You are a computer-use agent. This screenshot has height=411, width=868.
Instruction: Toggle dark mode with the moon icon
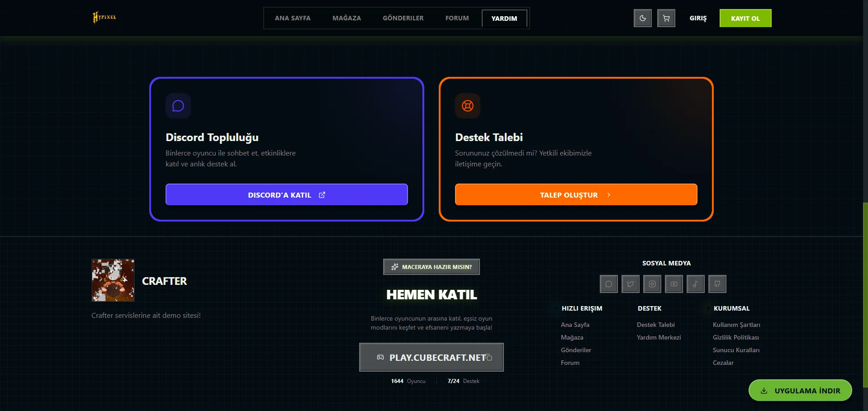coord(642,19)
